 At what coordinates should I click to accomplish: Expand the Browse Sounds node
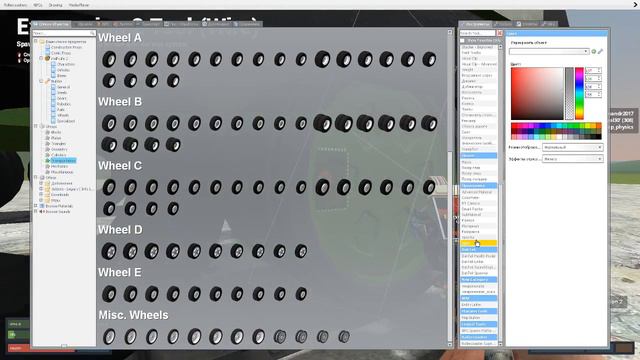tap(36, 211)
